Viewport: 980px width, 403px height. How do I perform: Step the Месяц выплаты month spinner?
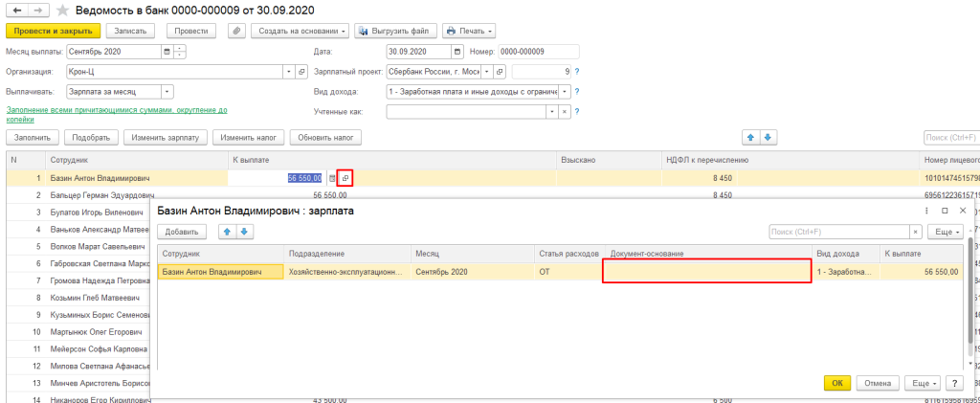181,52
